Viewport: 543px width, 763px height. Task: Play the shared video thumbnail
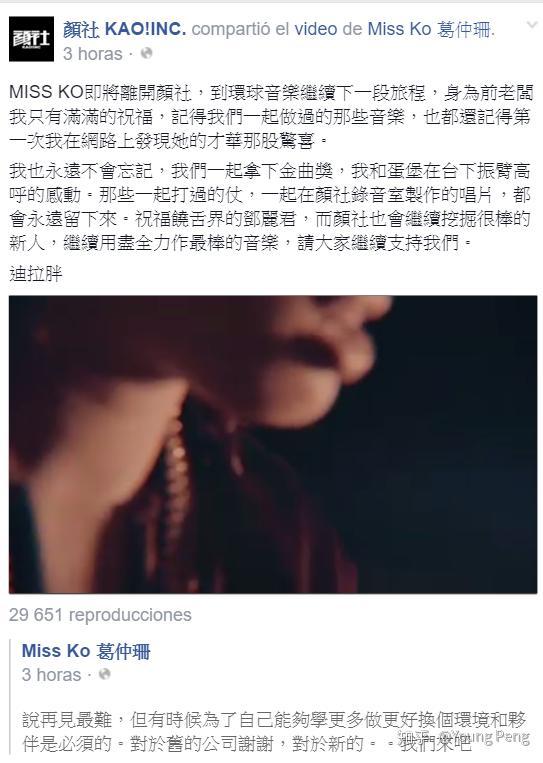pos(273,444)
